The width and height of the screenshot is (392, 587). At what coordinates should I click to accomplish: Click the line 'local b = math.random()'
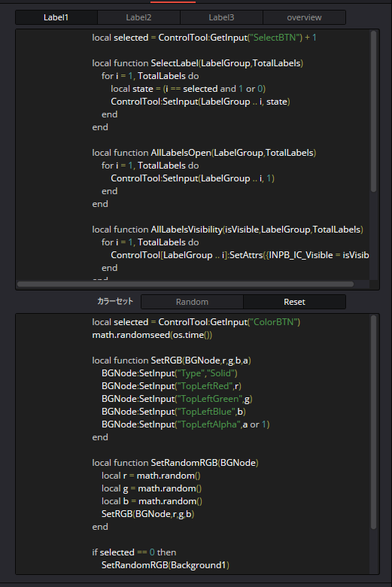click(x=152, y=501)
